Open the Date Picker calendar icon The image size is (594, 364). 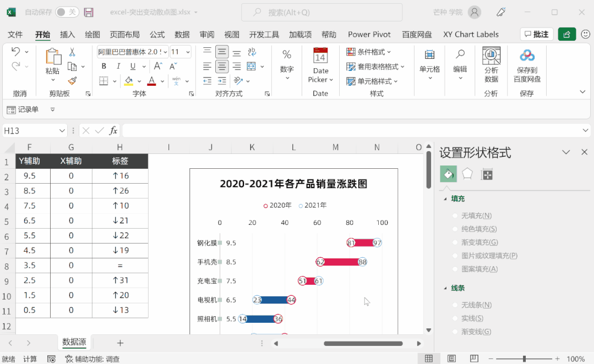(320, 56)
